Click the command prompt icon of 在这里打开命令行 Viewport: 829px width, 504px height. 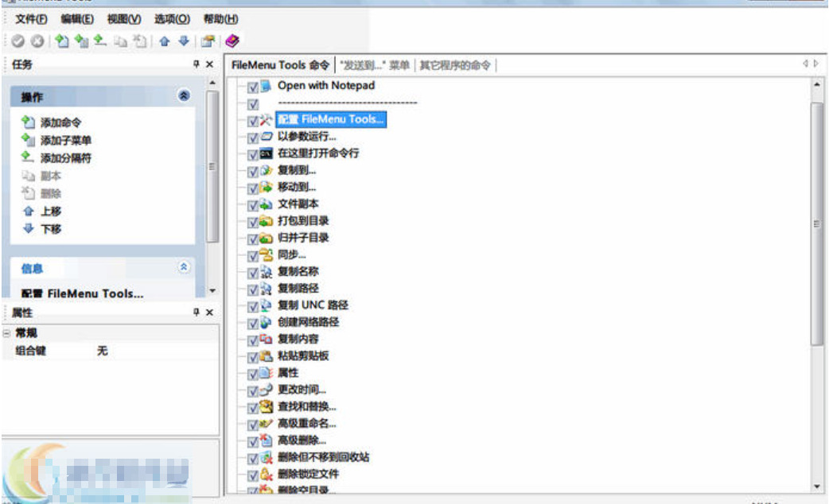pos(266,153)
